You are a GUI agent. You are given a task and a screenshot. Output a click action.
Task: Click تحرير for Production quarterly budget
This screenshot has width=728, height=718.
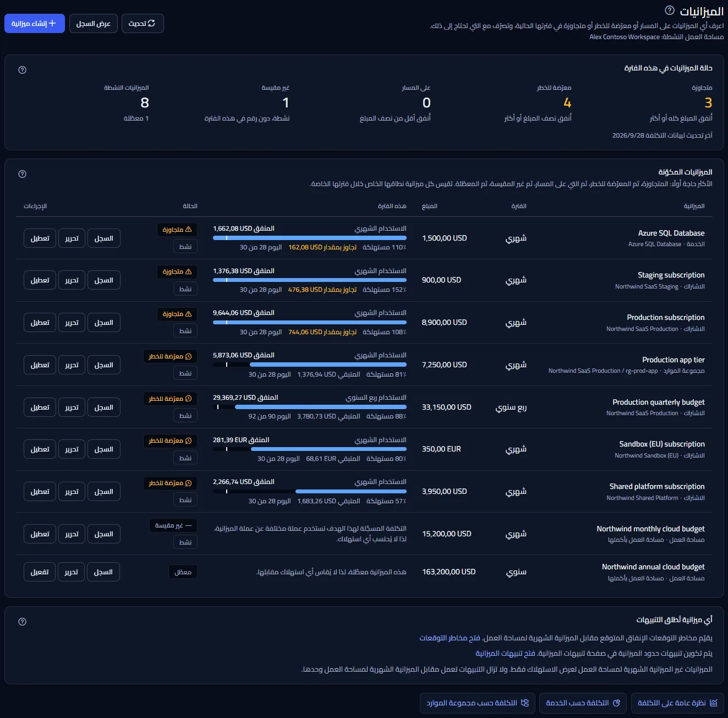[72, 407]
